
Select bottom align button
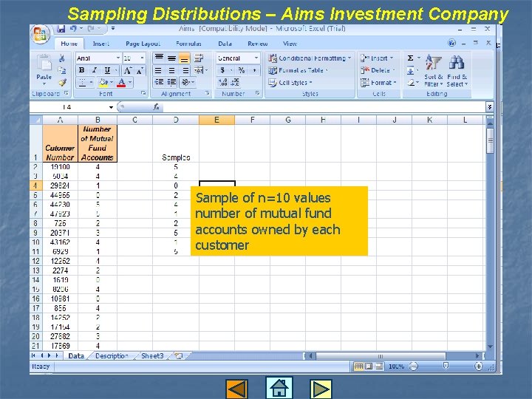[x=184, y=58]
